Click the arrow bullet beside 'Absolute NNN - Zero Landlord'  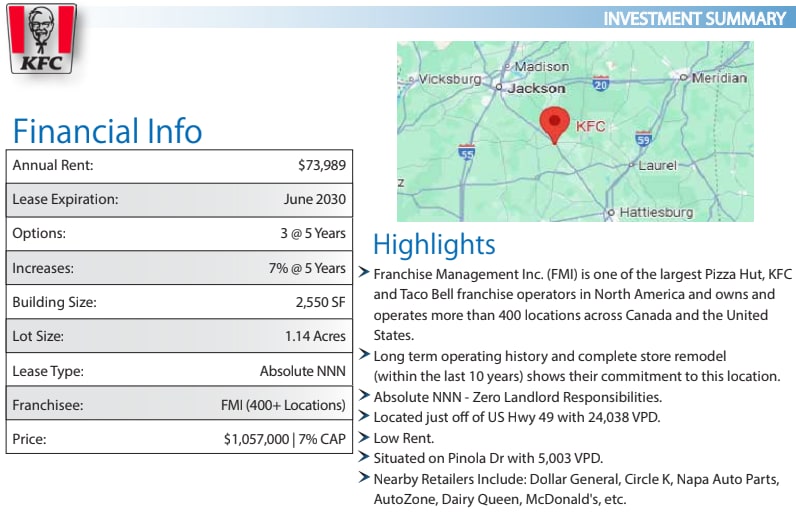click(365, 397)
